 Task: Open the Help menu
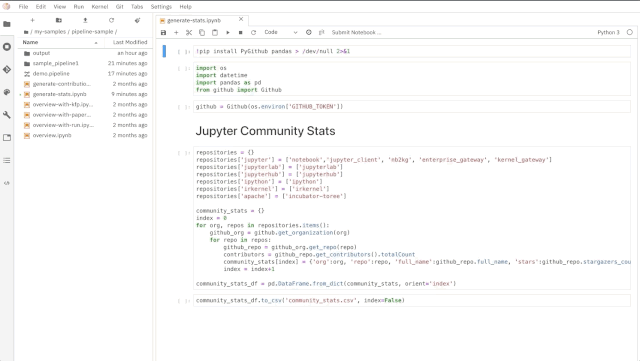point(185,7)
